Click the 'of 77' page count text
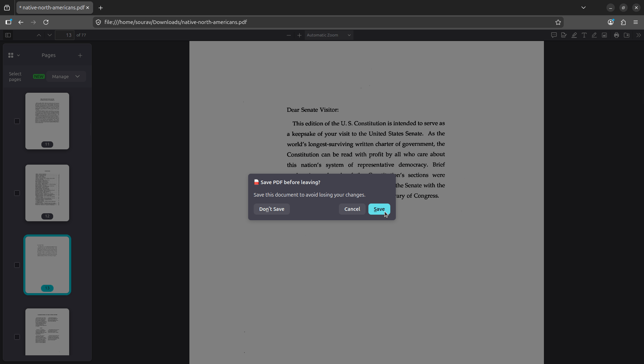This screenshot has height=364, width=644. tap(81, 35)
